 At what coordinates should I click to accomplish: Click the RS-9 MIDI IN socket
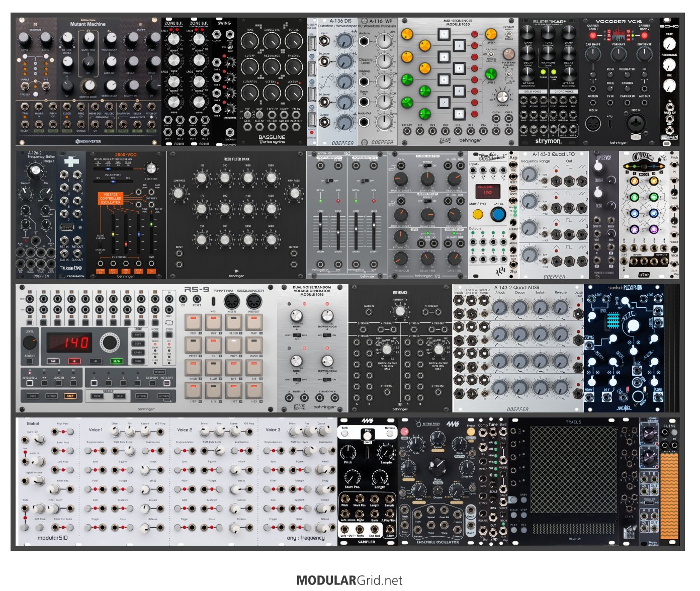pos(231,301)
